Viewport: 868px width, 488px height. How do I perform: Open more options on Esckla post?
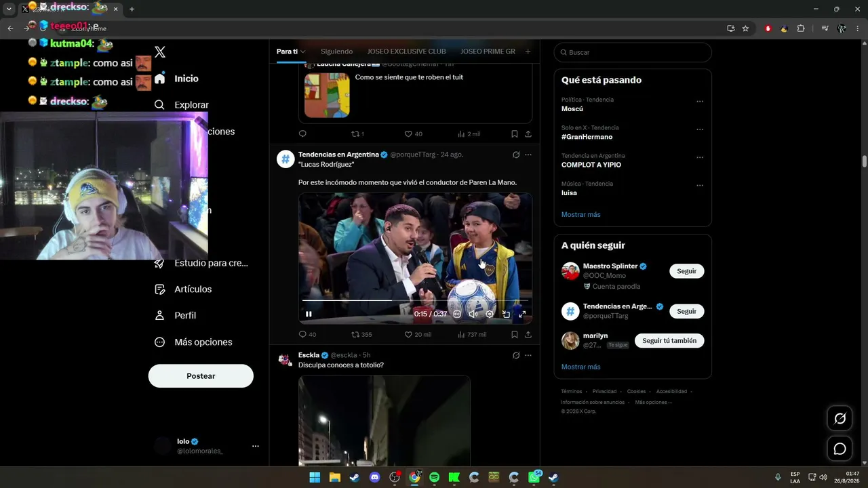coord(528,355)
